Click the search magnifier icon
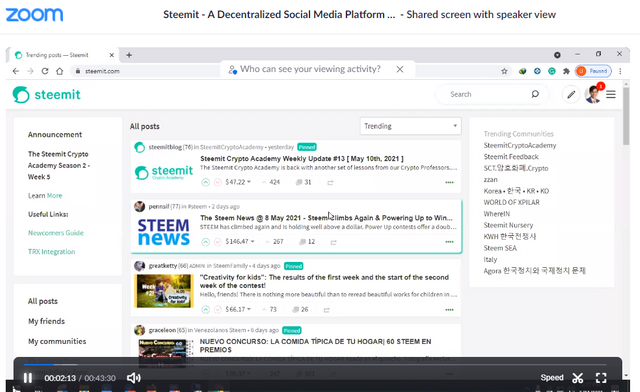 tap(535, 94)
